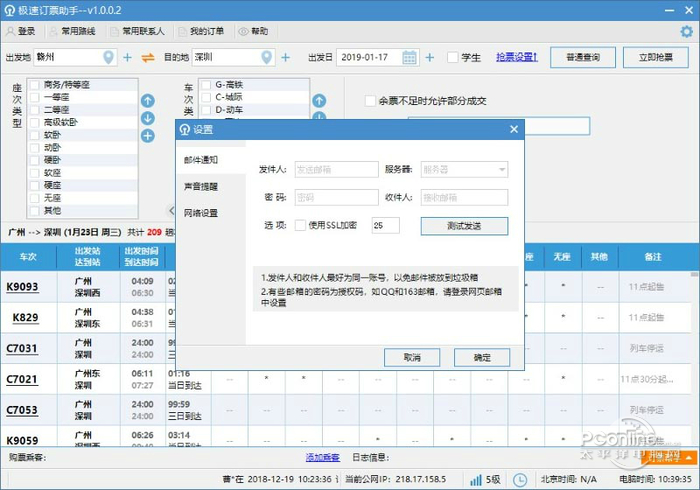
Task: Open train C7031 link
Action: click(x=22, y=349)
